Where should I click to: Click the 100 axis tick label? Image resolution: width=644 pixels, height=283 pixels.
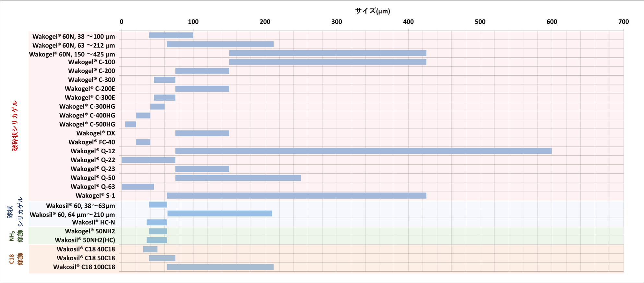(193, 22)
